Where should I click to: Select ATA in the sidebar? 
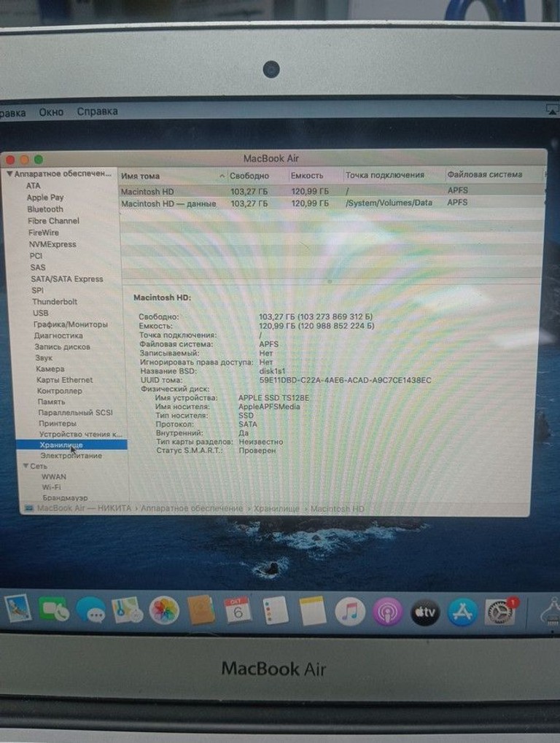tap(33, 186)
